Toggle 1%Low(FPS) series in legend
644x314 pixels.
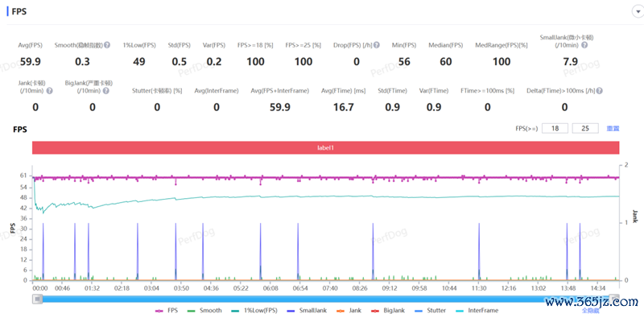point(254,310)
